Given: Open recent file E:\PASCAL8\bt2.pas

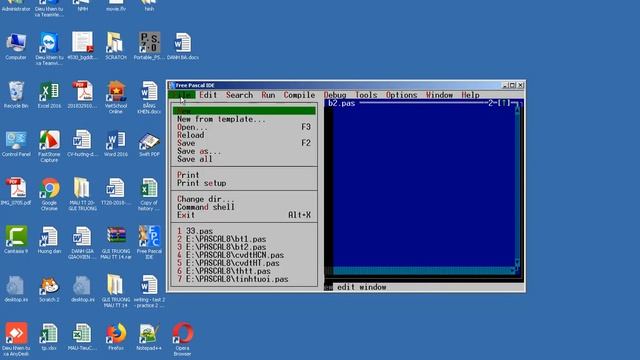Looking at the screenshot, I should [x=244, y=247].
